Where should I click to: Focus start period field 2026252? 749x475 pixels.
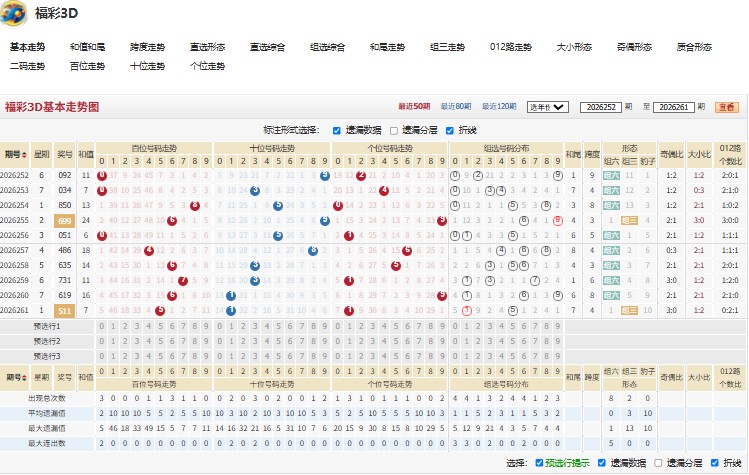click(601, 107)
